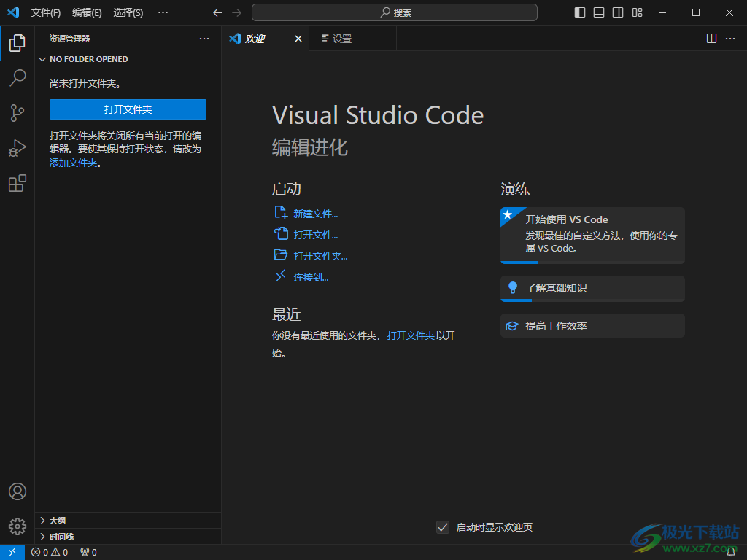Open the Explorer view in activity bar

point(18,43)
